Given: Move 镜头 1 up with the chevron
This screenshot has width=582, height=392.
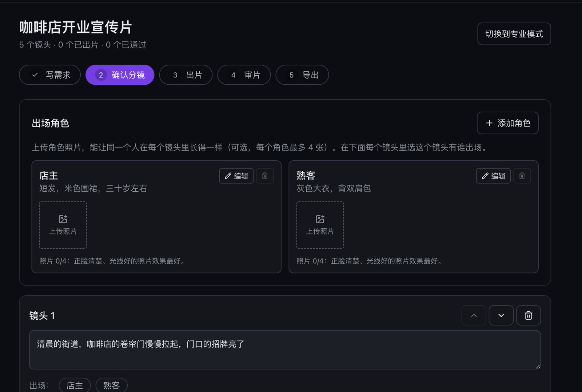Looking at the screenshot, I should click(474, 315).
